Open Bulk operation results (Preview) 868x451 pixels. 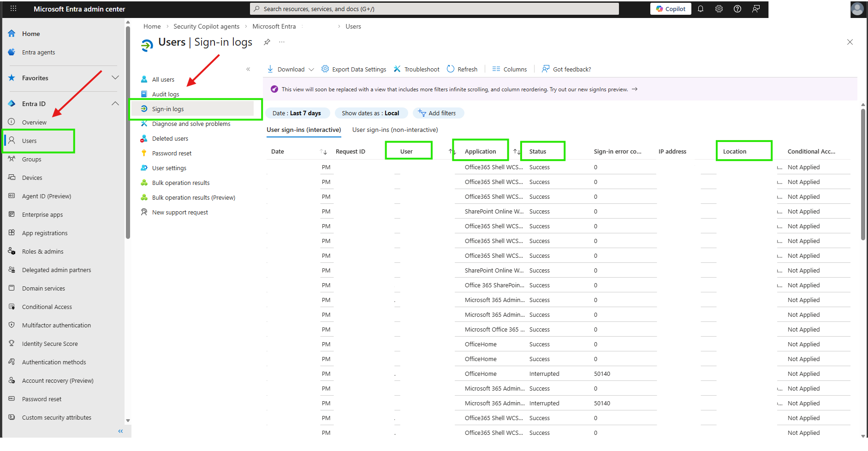click(x=194, y=197)
